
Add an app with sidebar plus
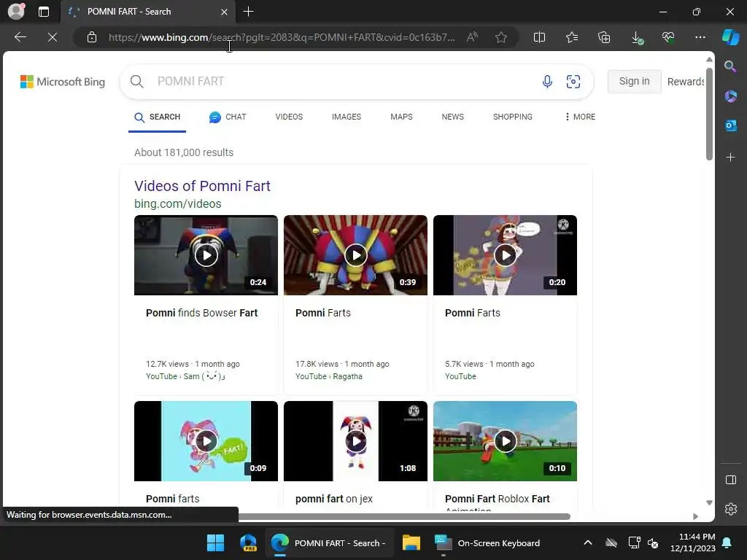coord(730,157)
